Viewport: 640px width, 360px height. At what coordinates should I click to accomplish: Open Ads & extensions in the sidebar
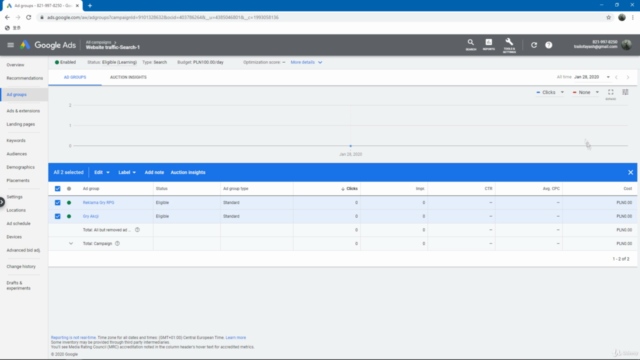click(23, 111)
